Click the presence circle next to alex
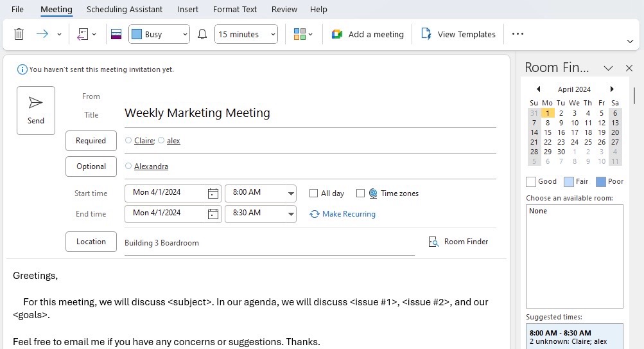The width and height of the screenshot is (644, 349). (161, 140)
